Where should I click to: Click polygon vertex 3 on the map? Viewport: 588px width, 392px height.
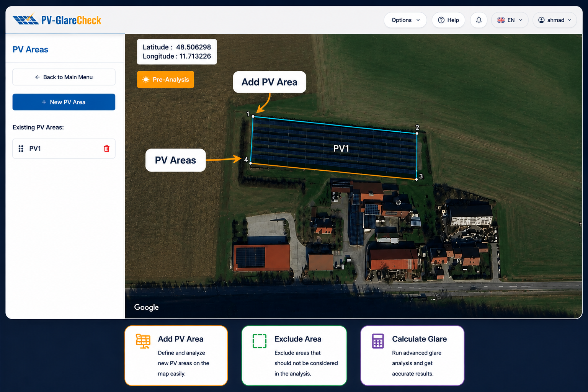[416, 179]
